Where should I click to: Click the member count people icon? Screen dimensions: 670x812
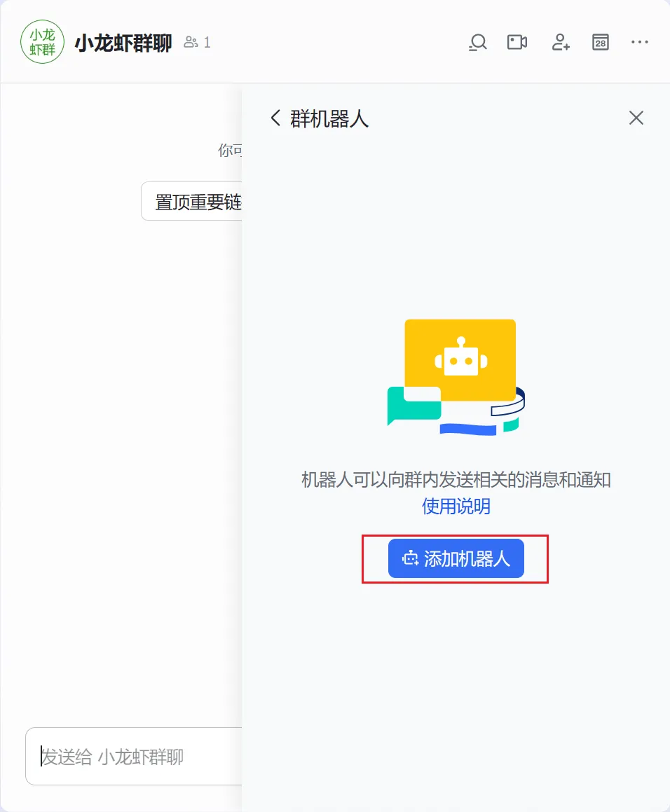(191, 42)
